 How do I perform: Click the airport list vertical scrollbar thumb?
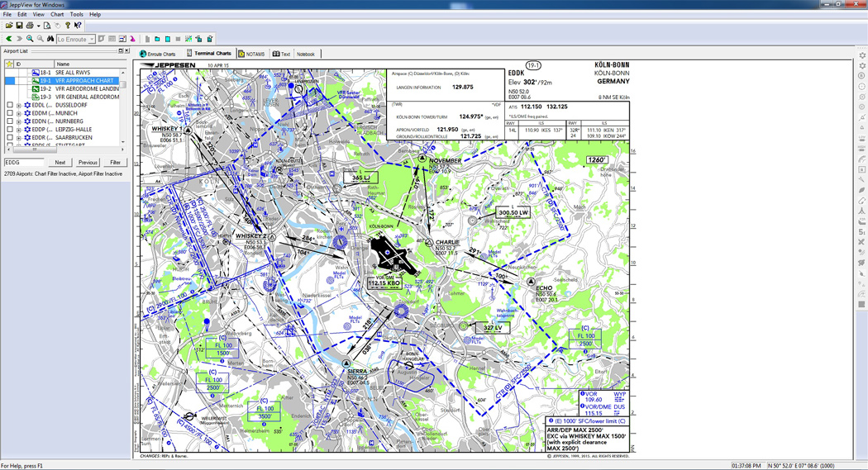[x=123, y=84]
